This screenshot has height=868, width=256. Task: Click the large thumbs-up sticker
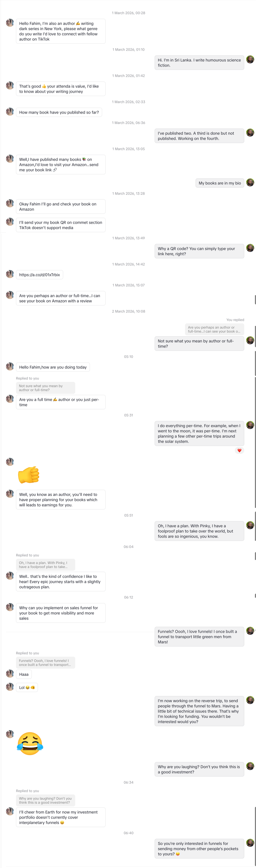[29, 475]
